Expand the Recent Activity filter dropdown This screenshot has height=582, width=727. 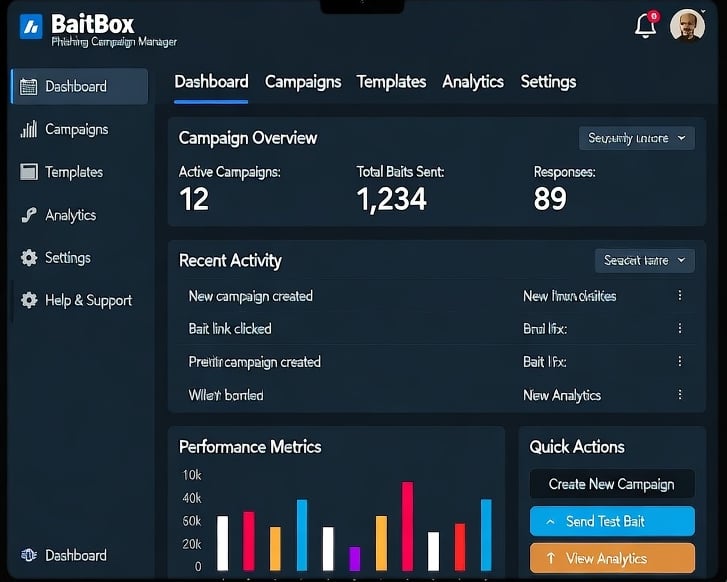tap(644, 261)
